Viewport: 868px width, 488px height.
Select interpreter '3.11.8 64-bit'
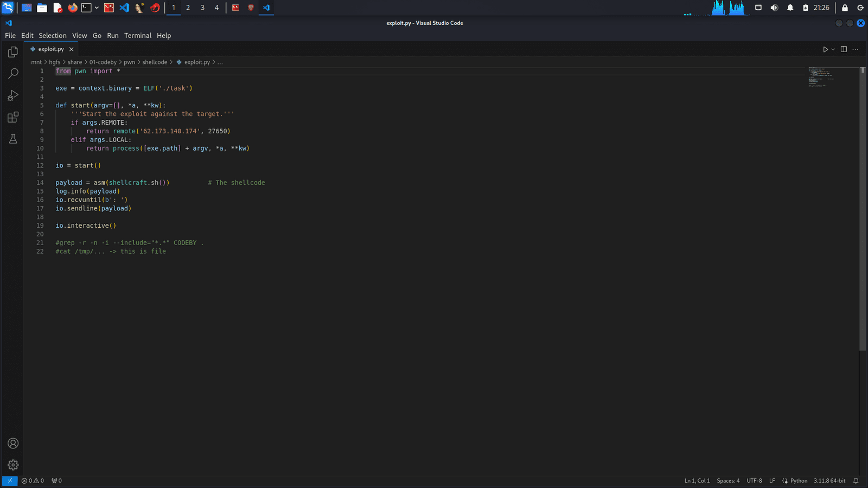click(x=829, y=481)
